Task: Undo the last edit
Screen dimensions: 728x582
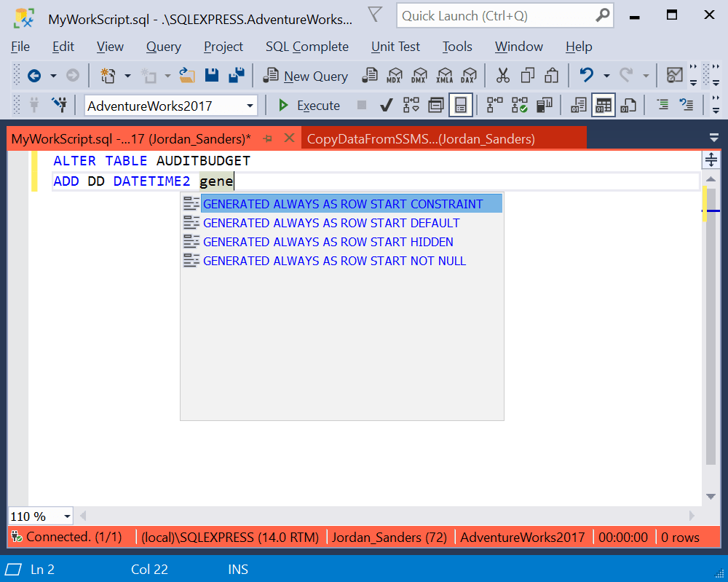Action: [x=587, y=75]
